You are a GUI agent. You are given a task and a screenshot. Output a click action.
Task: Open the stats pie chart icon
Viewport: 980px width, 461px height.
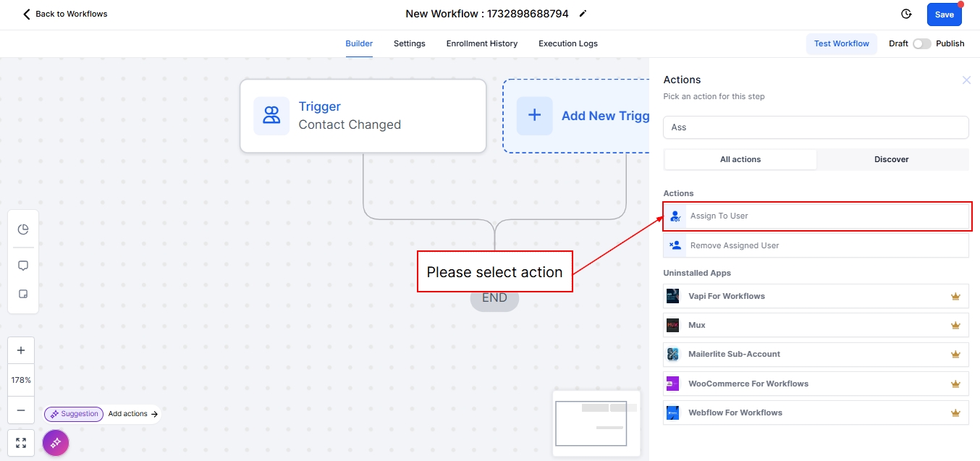click(23, 229)
